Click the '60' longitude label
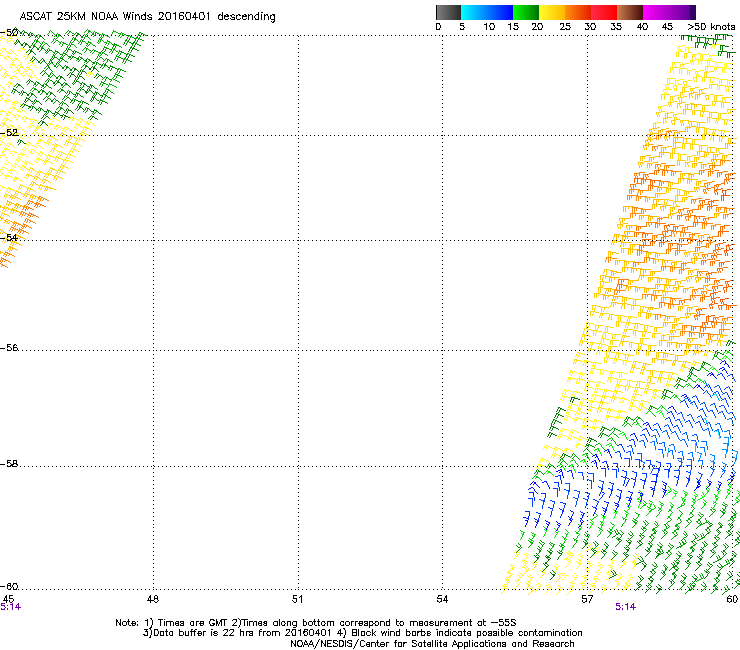 [732, 599]
